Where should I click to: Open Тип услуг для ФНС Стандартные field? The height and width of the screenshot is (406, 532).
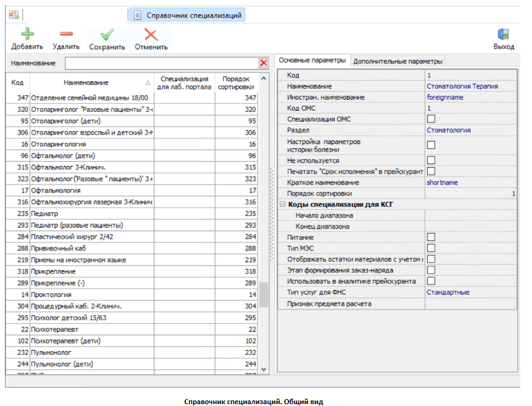pos(470,292)
